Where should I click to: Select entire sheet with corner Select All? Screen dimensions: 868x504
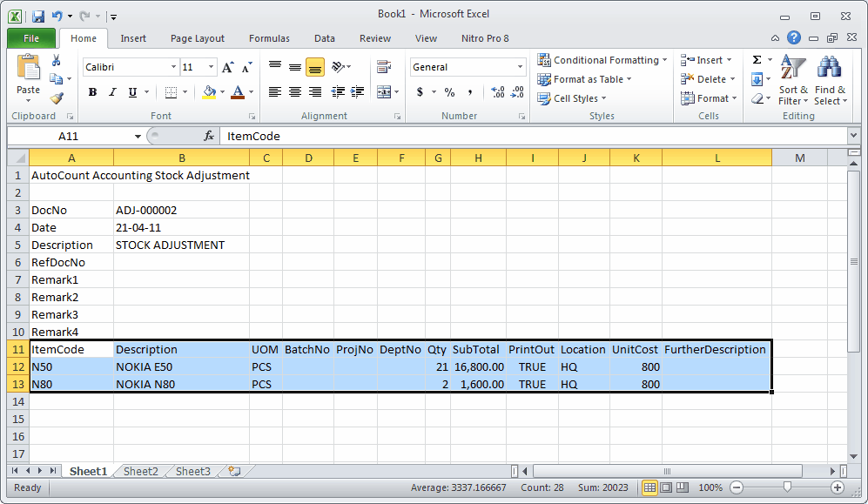(19, 158)
